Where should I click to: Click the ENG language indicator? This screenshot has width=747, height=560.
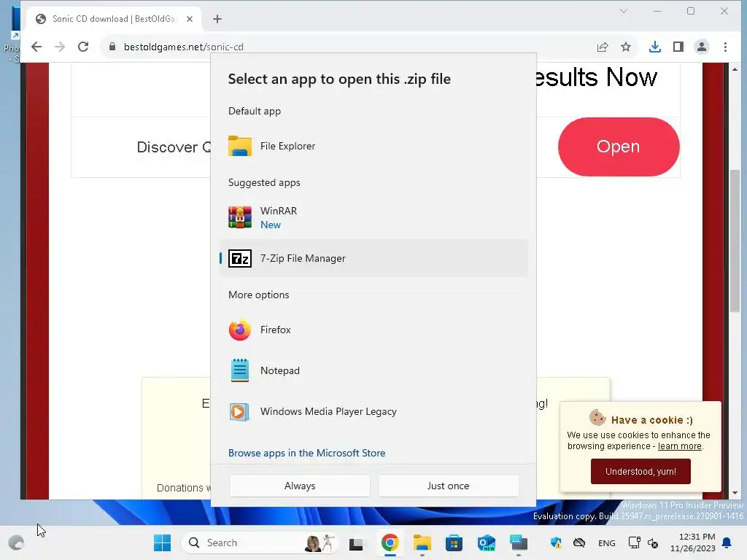[606, 542]
